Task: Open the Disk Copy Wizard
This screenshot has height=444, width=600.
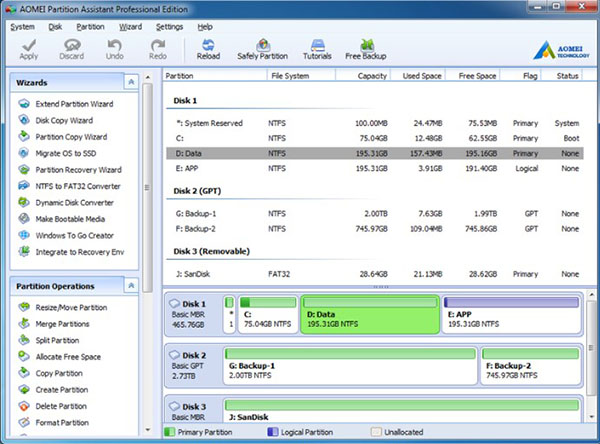Action: pos(56,120)
